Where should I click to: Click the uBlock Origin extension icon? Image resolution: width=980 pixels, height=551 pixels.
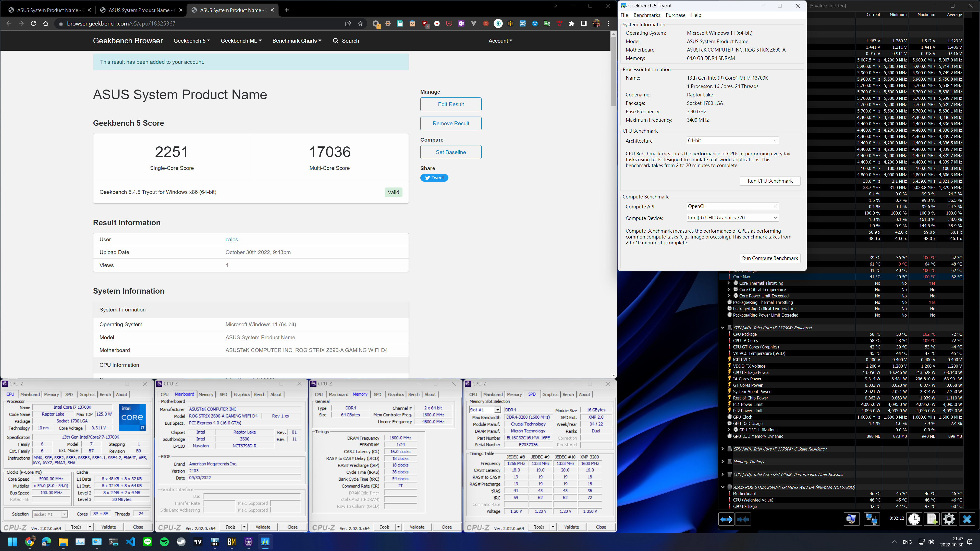(x=425, y=23)
